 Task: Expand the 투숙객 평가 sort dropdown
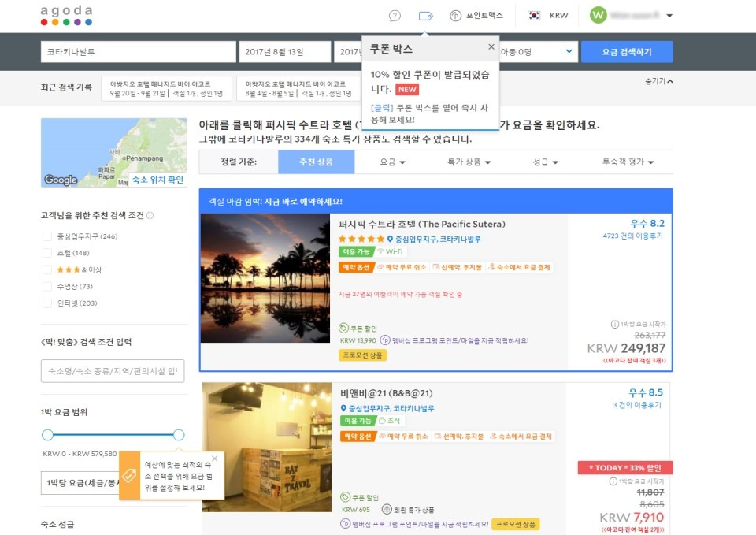click(628, 162)
